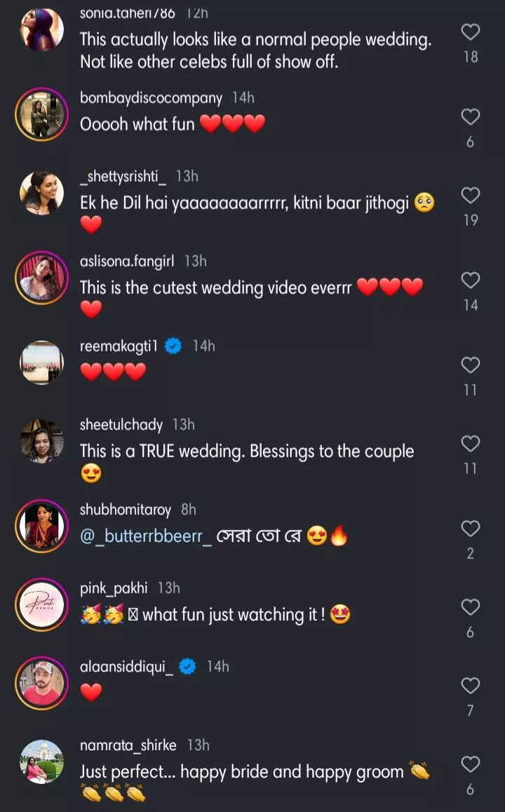Open namrata_shirke's username link
505x812 pixels.
tap(128, 745)
